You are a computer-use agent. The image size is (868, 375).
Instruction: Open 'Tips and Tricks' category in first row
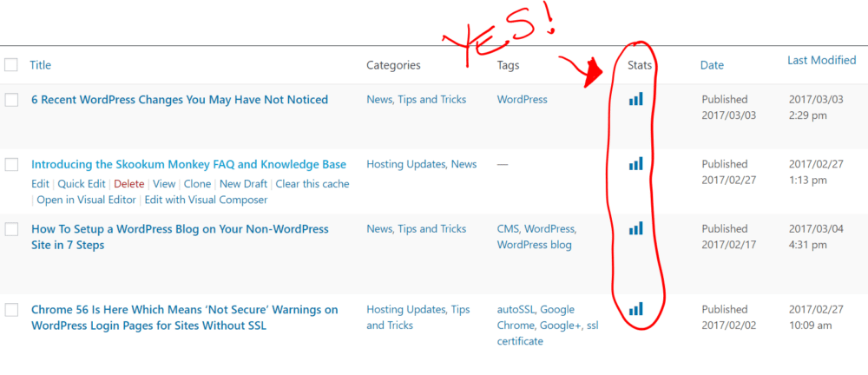click(431, 100)
